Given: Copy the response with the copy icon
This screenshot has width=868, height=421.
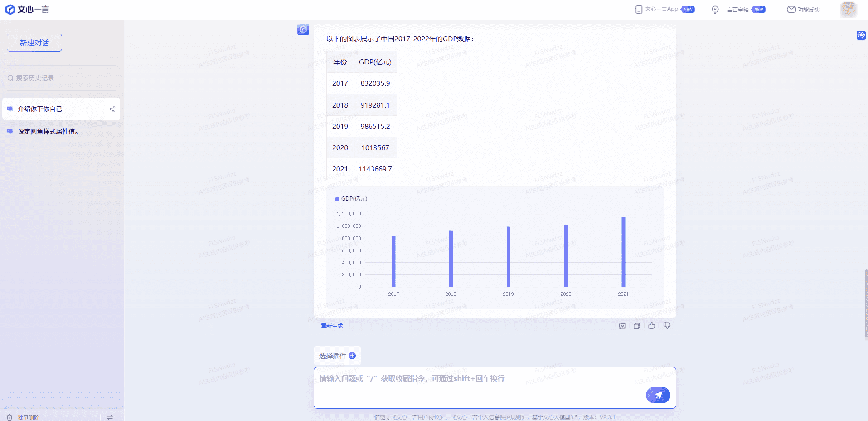Looking at the screenshot, I should click(x=637, y=326).
